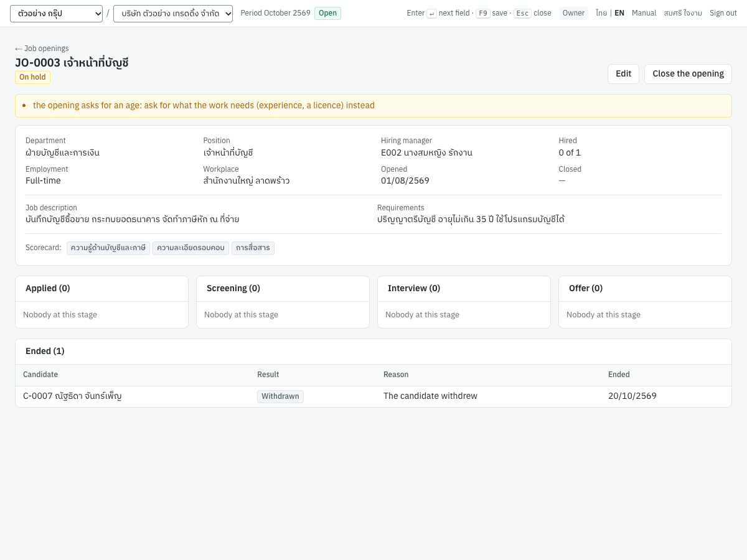Click the Candidate column header

pos(40,375)
